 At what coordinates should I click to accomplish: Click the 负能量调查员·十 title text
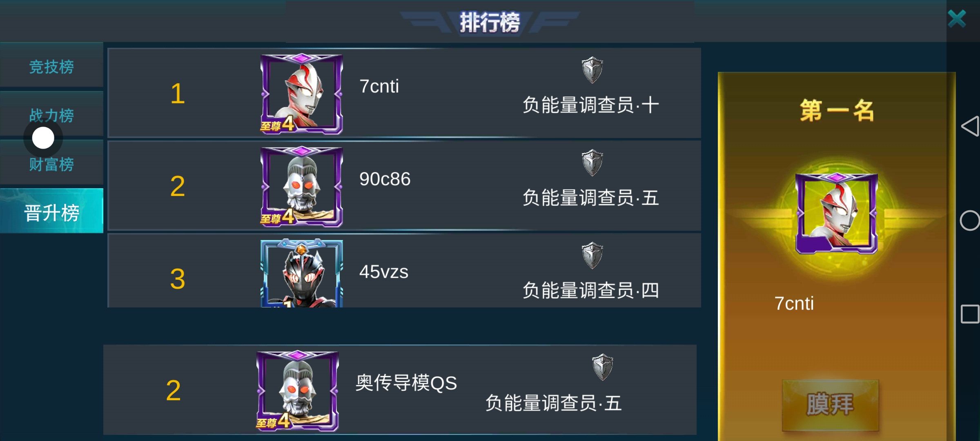pyautogui.click(x=591, y=105)
